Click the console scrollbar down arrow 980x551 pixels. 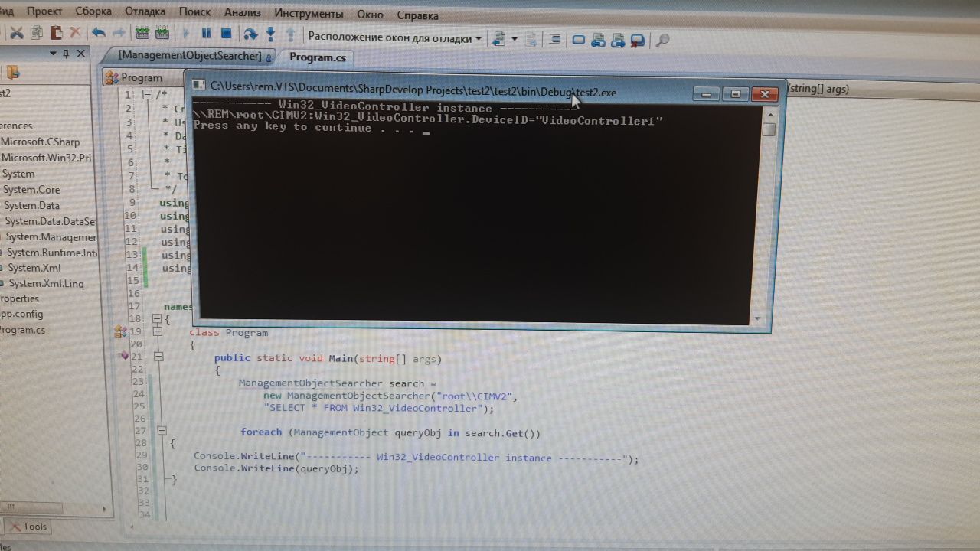point(757,318)
